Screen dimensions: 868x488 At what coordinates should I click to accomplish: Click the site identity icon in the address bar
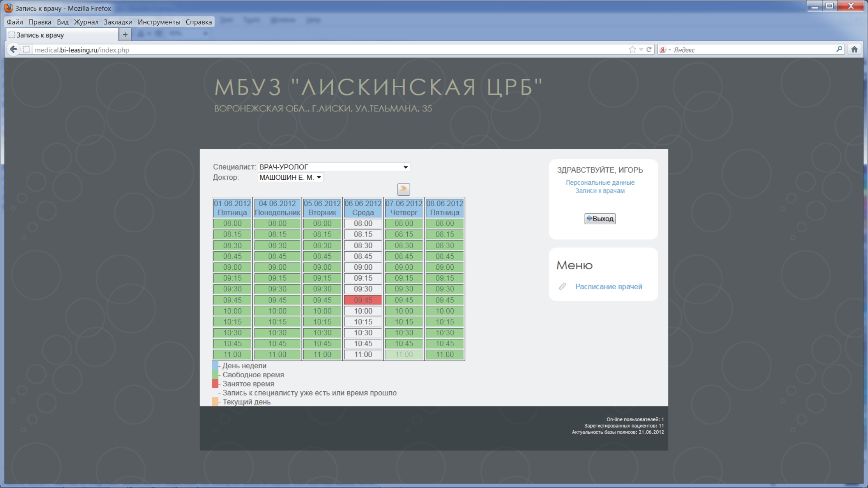click(26, 49)
